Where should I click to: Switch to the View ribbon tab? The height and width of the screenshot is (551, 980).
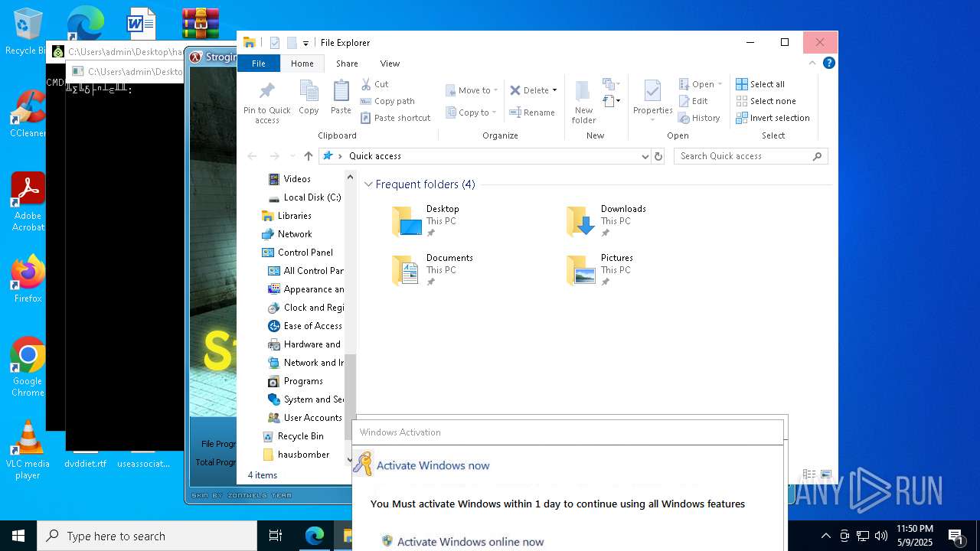pos(390,64)
